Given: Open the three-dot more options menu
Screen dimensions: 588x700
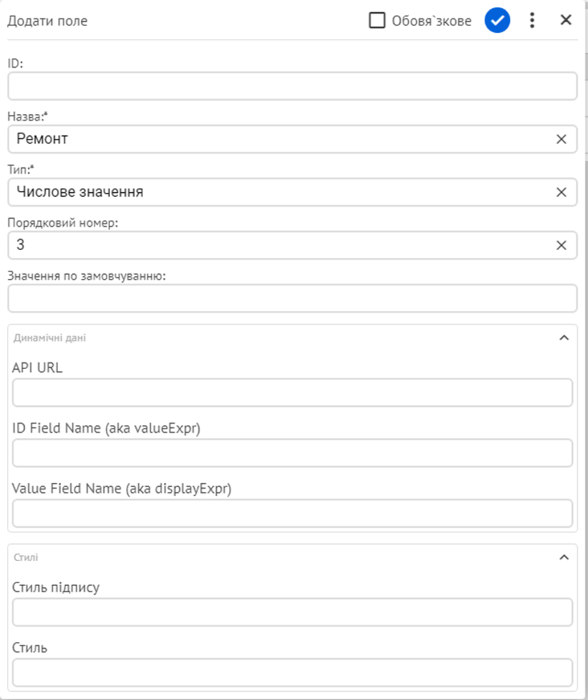Looking at the screenshot, I should tap(532, 20).
